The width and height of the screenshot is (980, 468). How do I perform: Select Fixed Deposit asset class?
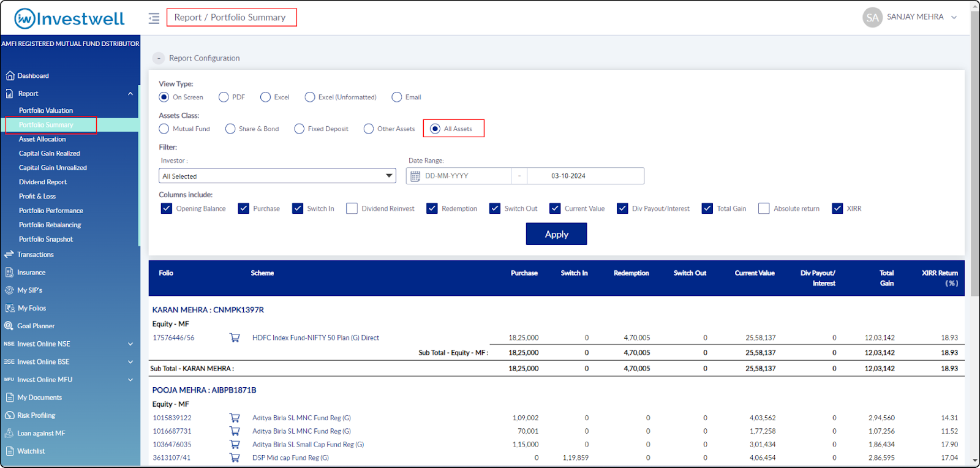pos(299,129)
